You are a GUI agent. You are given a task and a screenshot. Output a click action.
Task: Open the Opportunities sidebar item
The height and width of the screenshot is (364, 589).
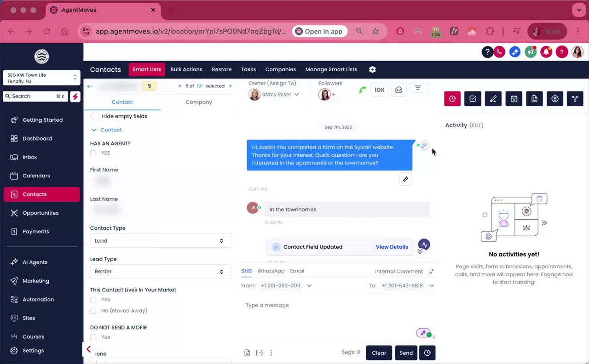[42, 213]
